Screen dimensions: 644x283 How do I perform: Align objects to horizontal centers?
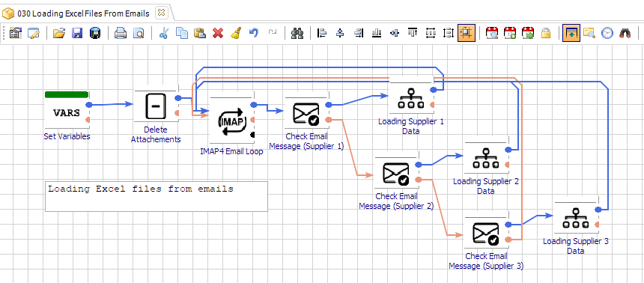pyautogui.click(x=340, y=33)
